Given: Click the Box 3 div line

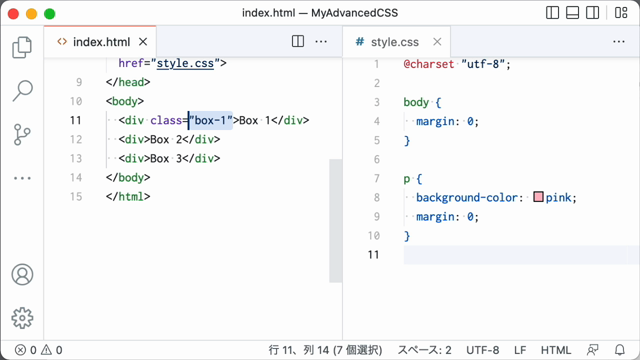Looking at the screenshot, I should (x=169, y=158).
